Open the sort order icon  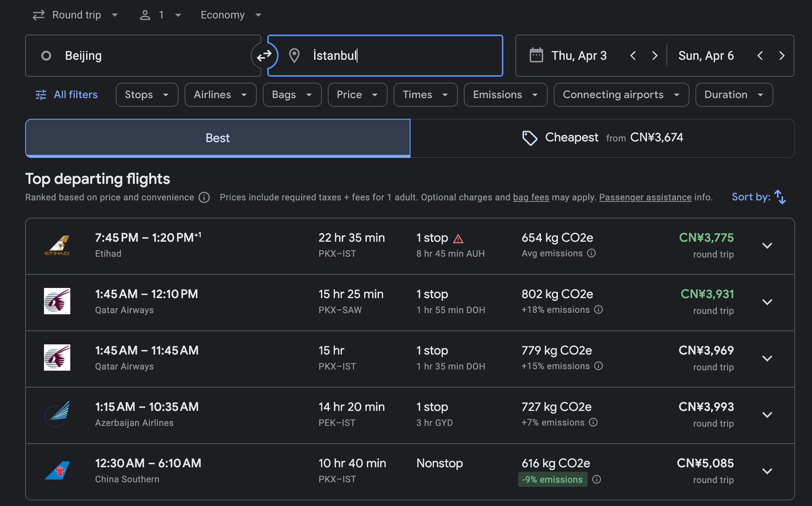coord(780,197)
